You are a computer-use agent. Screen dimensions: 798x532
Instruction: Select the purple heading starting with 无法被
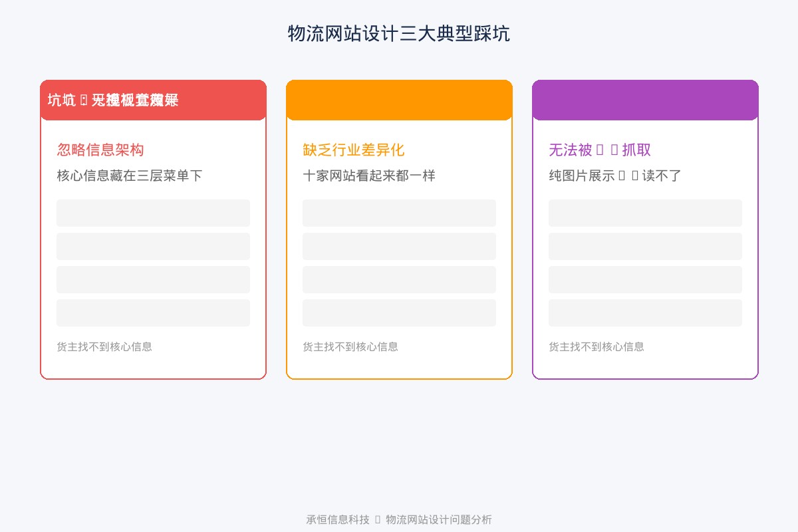click(x=600, y=150)
